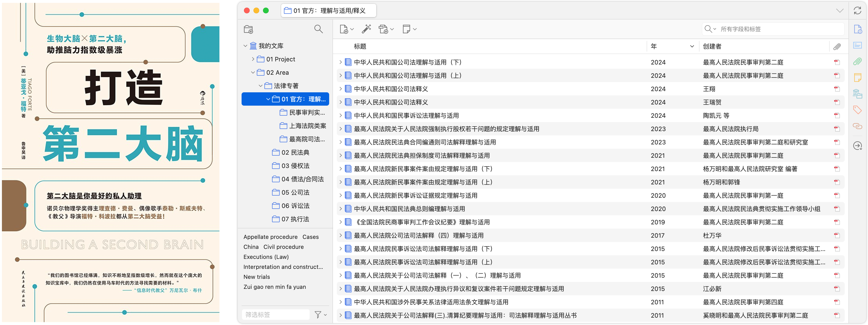Open the tag filter options dropdown

coord(320,315)
